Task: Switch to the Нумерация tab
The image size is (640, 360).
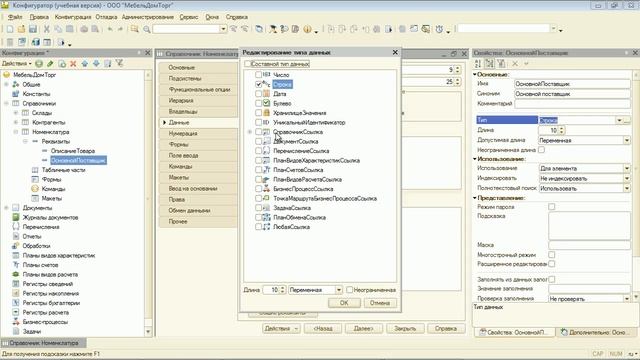Action: (x=198, y=133)
